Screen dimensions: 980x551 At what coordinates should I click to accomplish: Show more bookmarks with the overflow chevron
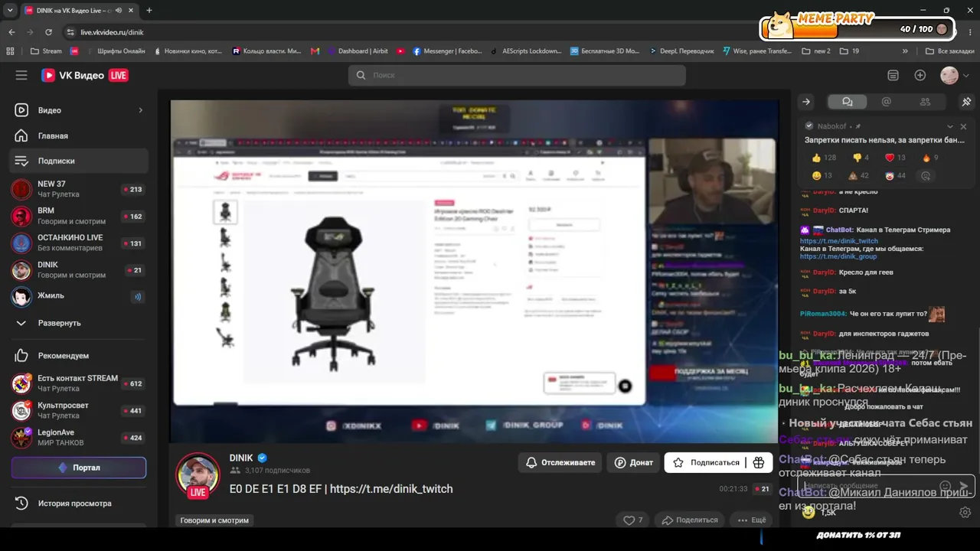pos(905,51)
